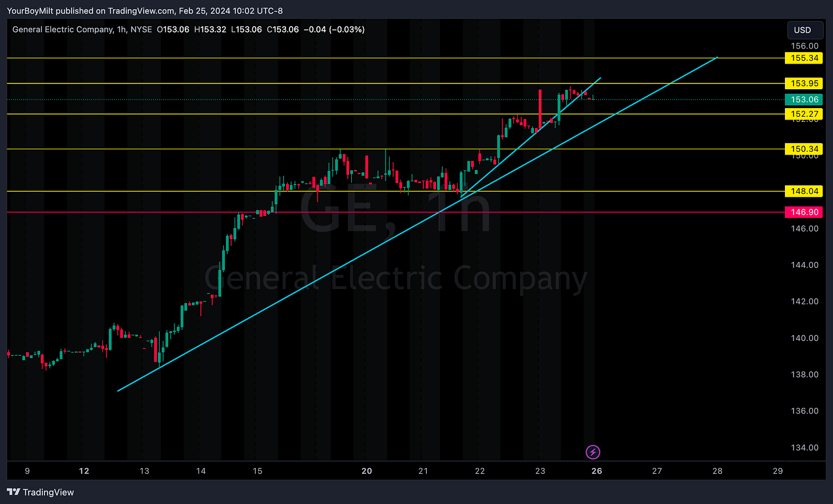Click the 152.27 yellow price label
Image resolution: width=833 pixels, height=504 pixels.
(x=804, y=114)
